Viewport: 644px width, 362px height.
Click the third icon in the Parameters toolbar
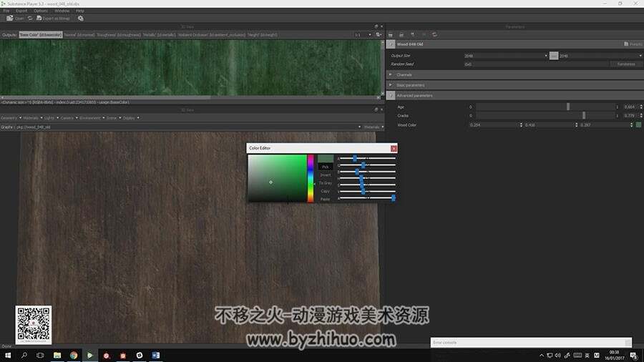(413, 35)
